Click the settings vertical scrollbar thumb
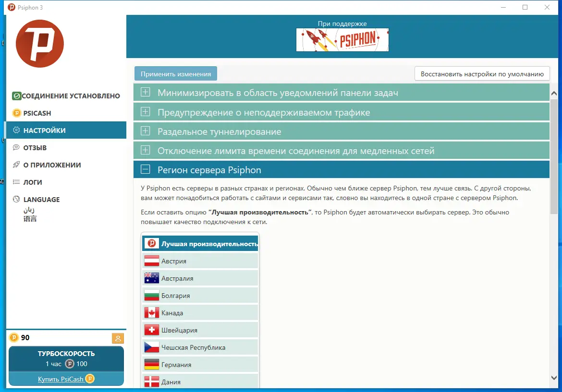 pos(554,157)
